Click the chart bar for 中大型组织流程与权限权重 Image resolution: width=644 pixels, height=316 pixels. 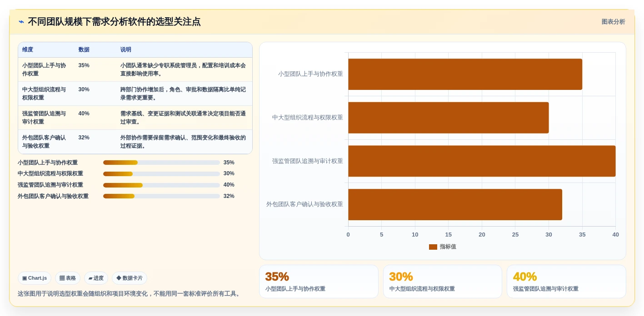coord(449,118)
